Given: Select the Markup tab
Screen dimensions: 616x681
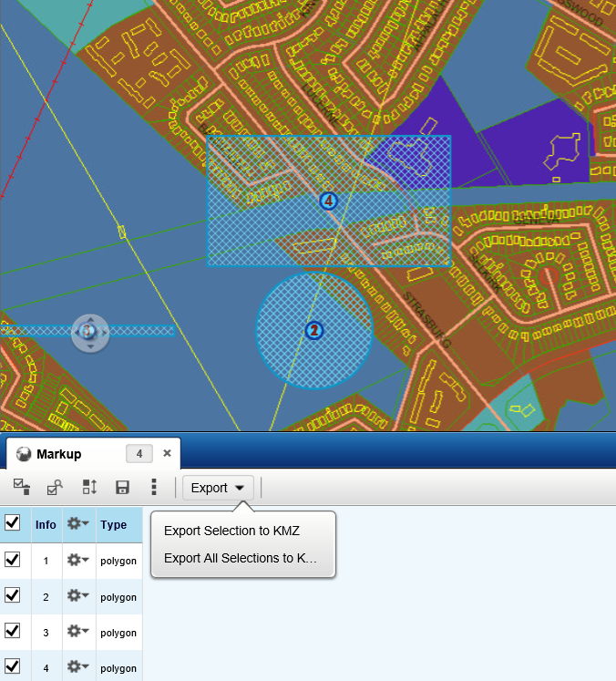Looking at the screenshot, I should pyautogui.click(x=59, y=454).
